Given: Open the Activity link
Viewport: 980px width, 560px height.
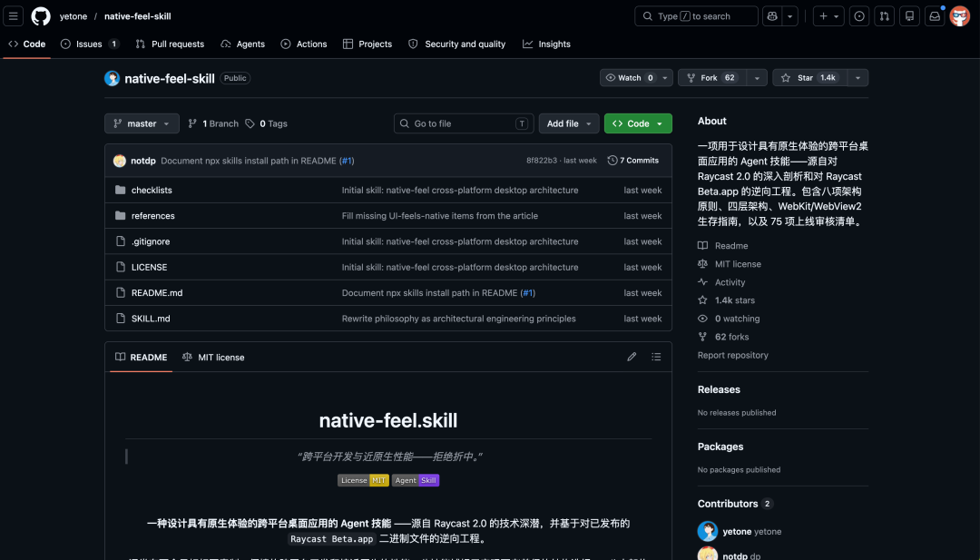Looking at the screenshot, I should 722,282.
